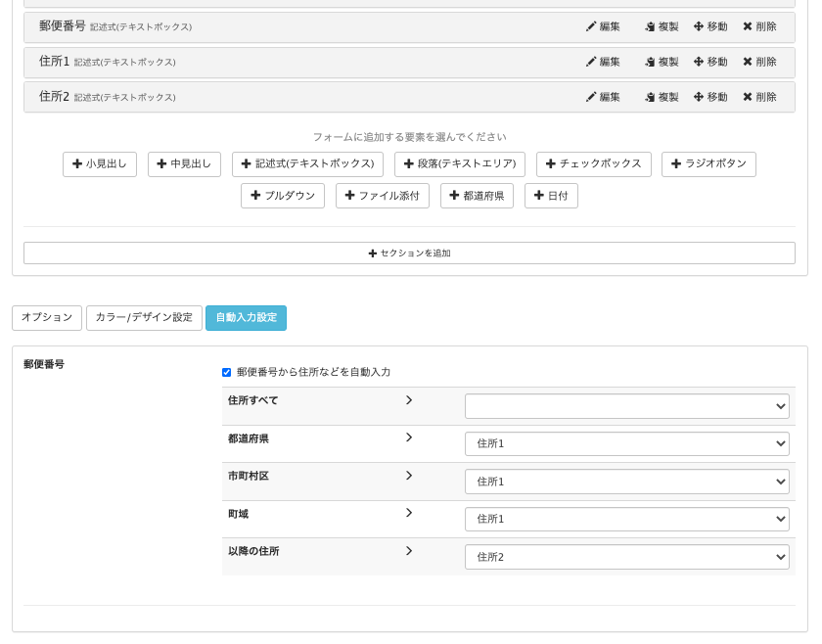Add a ラジオボタン element to the form
822x644 pixels.
point(708,164)
